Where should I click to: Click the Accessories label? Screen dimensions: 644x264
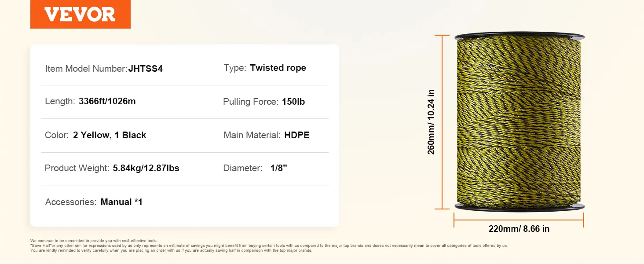point(71,202)
